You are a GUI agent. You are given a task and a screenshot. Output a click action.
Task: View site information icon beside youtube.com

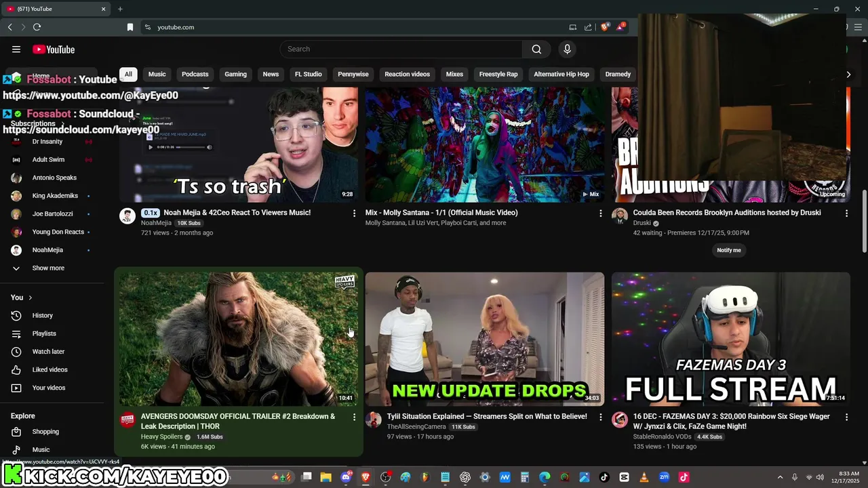pos(148,27)
